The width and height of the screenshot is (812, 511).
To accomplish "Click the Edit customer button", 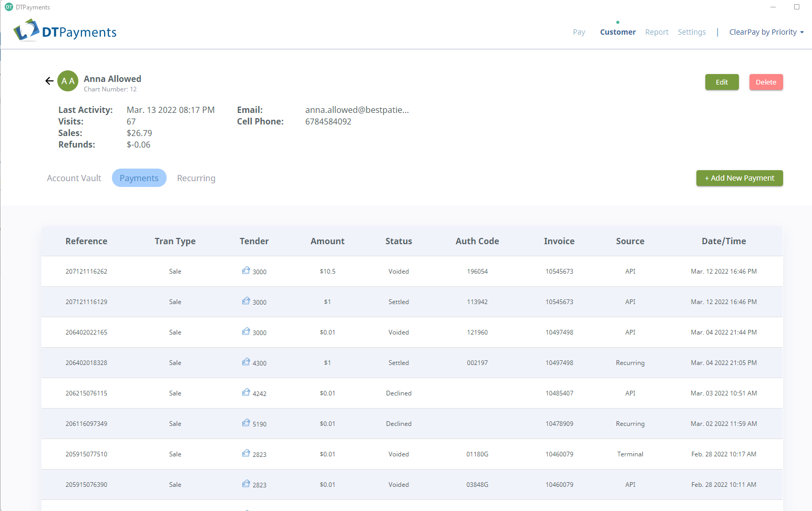I will click(722, 82).
